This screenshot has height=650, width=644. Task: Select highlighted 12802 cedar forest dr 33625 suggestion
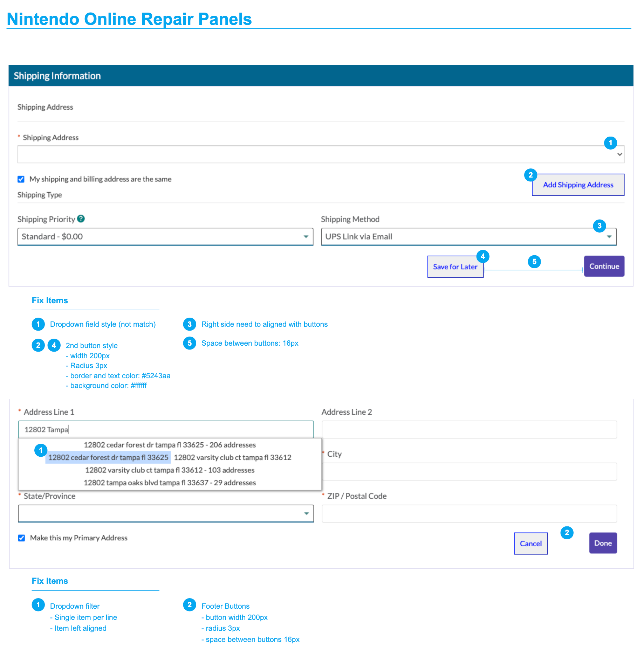[x=108, y=457]
